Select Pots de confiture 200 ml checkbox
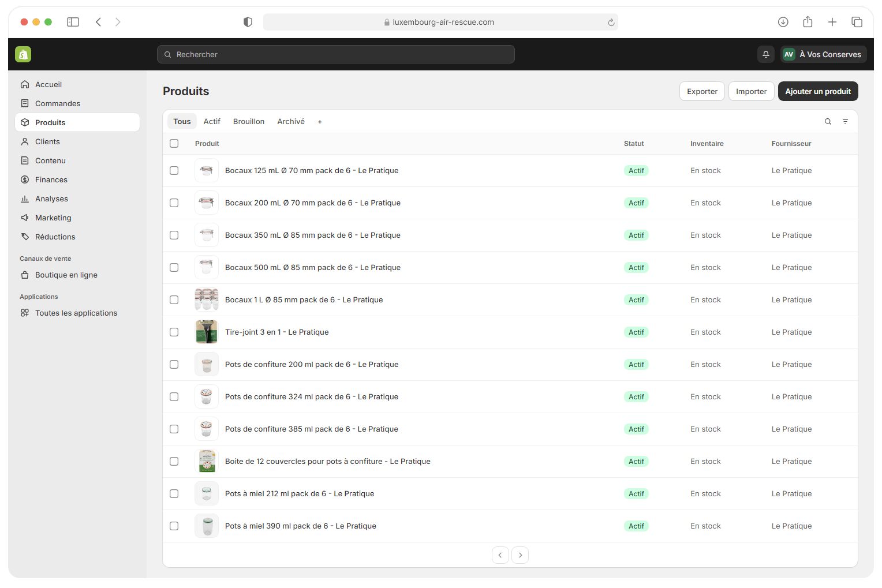 [x=174, y=365]
